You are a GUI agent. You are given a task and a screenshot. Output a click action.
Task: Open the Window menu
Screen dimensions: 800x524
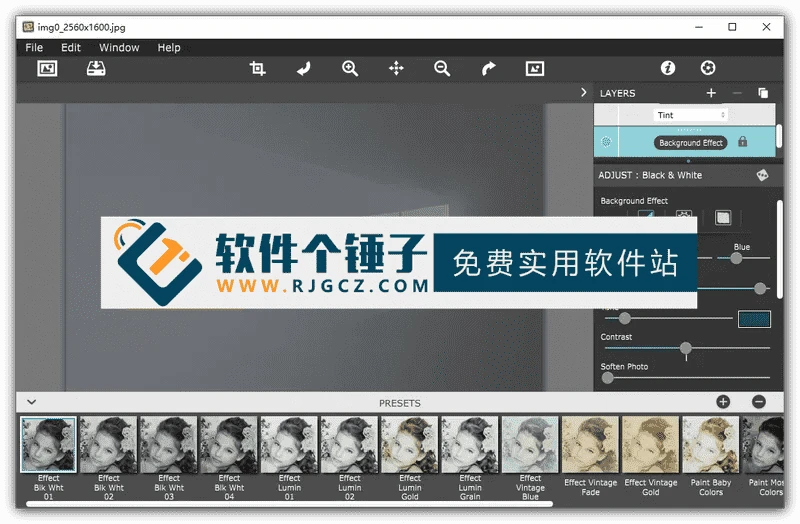pyautogui.click(x=119, y=47)
